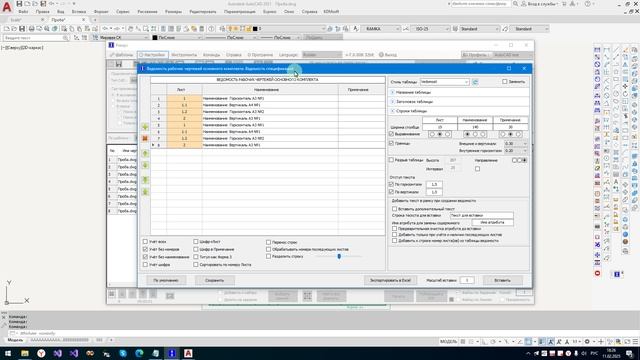640x360 pixels.
Task: Enable the Учет всех checkbox
Action: coord(145,242)
